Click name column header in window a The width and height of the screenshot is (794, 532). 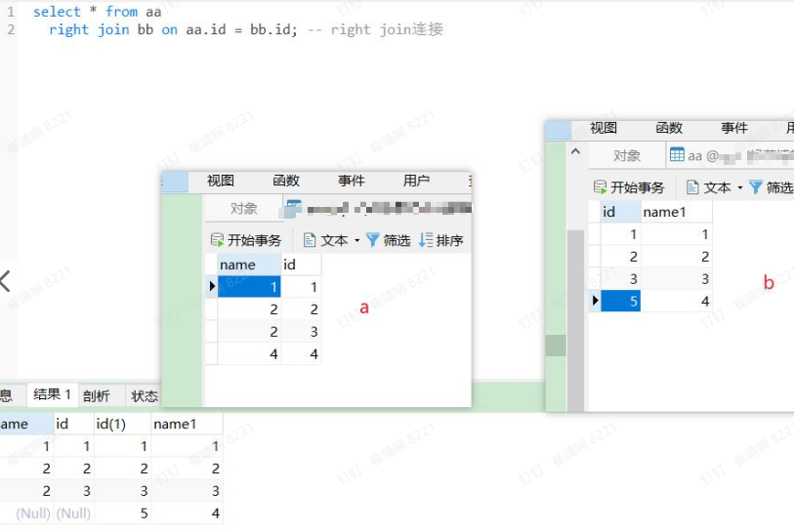[249, 265]
